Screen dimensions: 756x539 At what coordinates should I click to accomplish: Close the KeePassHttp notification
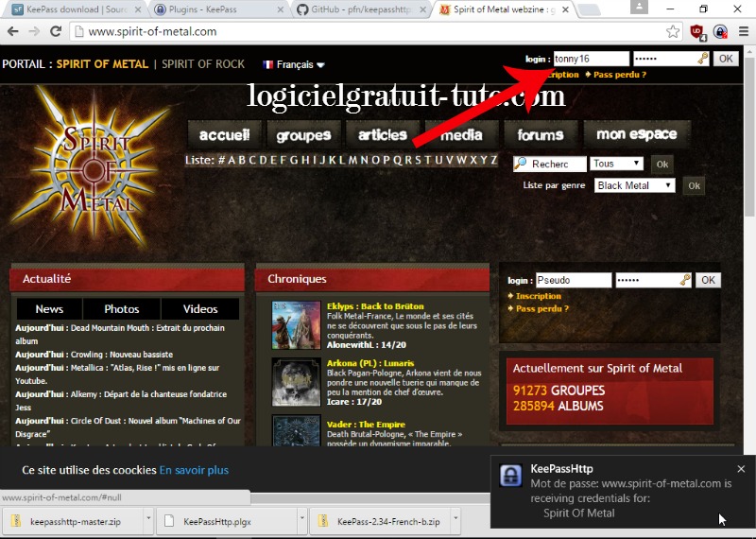tap(741, 468)
